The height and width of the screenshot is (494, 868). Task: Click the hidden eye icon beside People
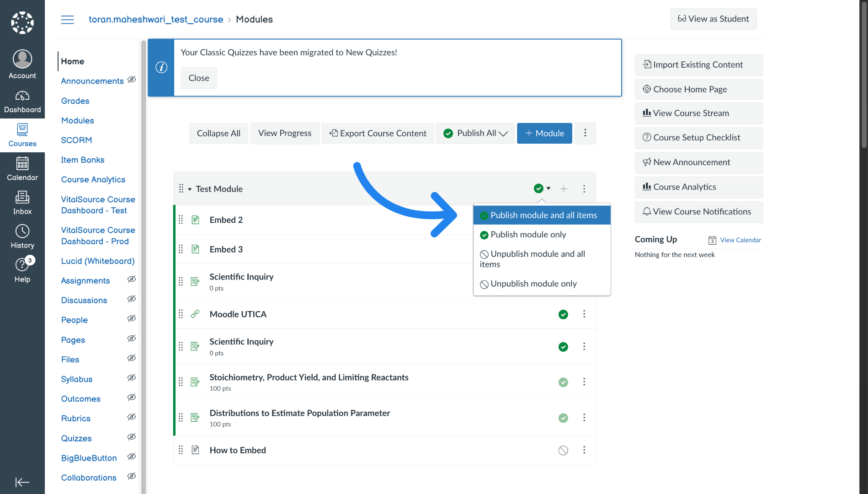(132, 319)
